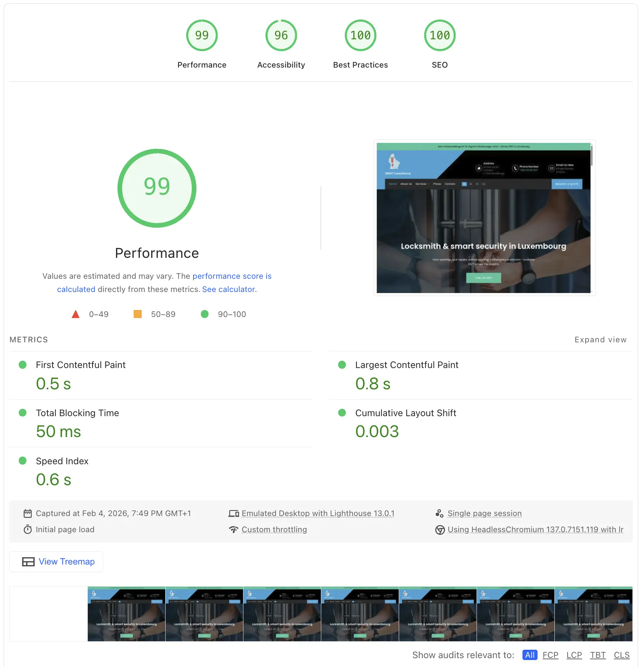The height and width of the screenshot is (667, 644).
Task: Select the All audits filter tab
Action: pyautogui.click(x=529, y=655)
